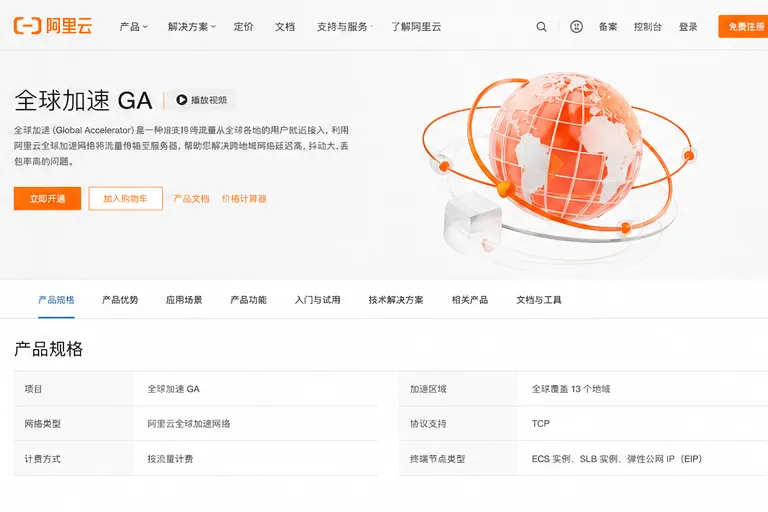Image resolution: width=768 pixels, height=512 pixels.
Task: Expand the 产品 dropdown menu
Action: (x=133, y=27)
